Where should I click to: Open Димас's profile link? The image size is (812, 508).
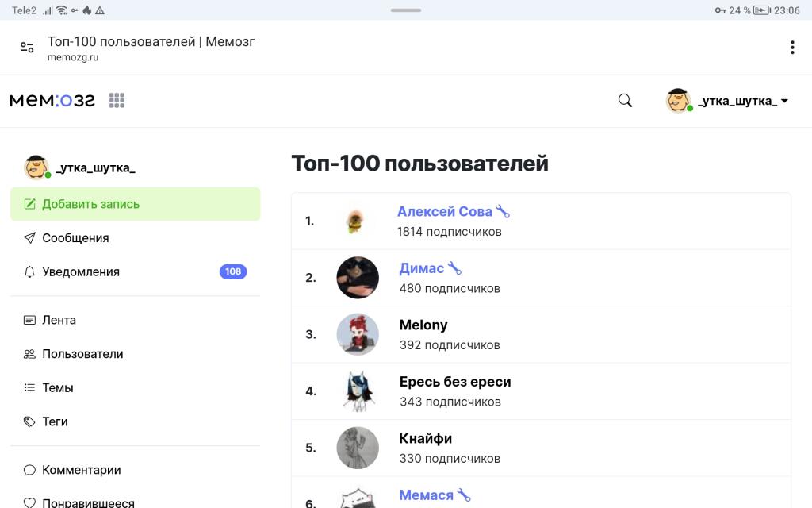422,268
